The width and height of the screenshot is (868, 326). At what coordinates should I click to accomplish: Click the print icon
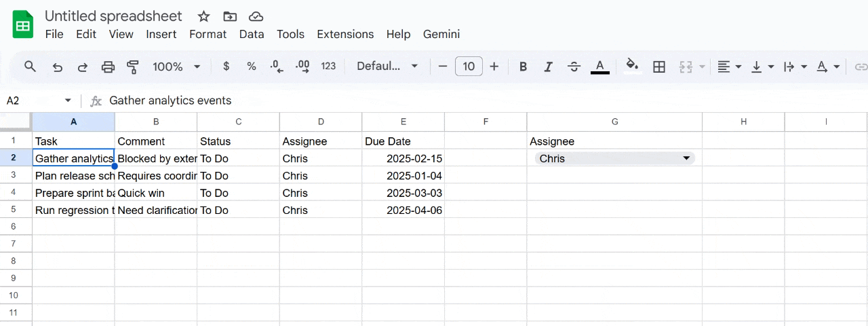(108, 67)
